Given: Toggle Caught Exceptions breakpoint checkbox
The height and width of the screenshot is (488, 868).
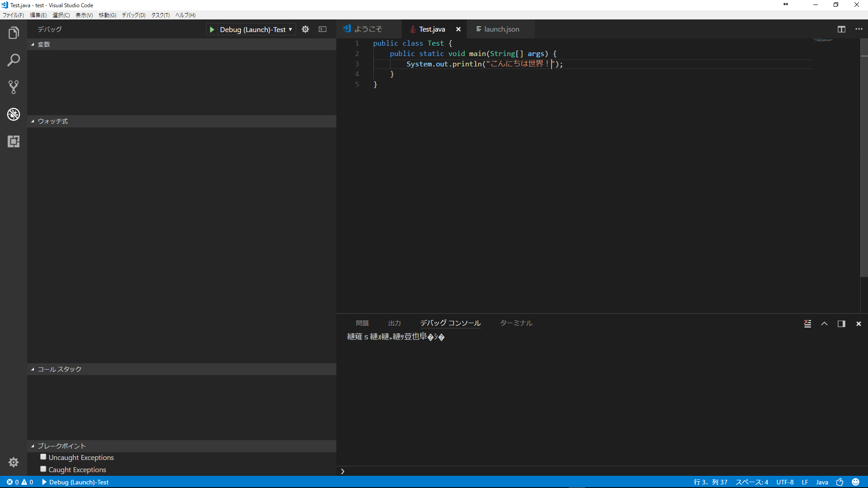Looking at the screenshot, I should pyautogui.click(x=43, y=469).
